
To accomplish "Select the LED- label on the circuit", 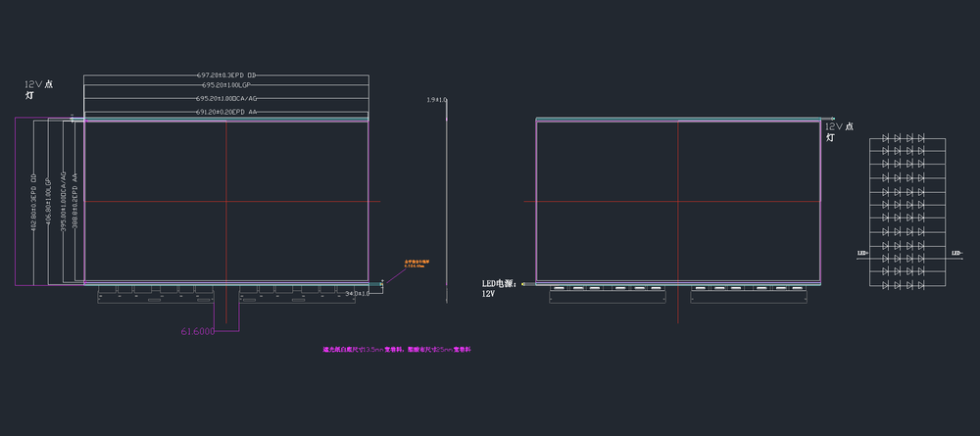I will coord(956,253).
